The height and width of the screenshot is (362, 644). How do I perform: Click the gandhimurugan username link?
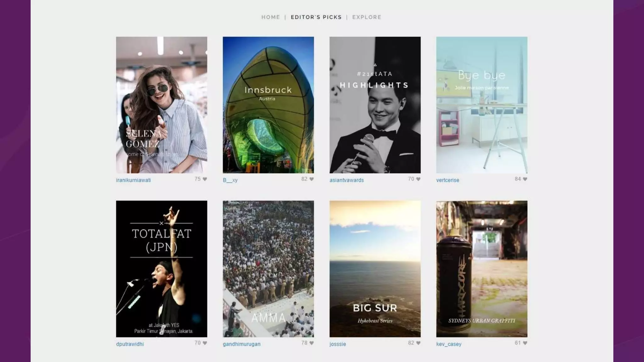click(x=241, y=344)
